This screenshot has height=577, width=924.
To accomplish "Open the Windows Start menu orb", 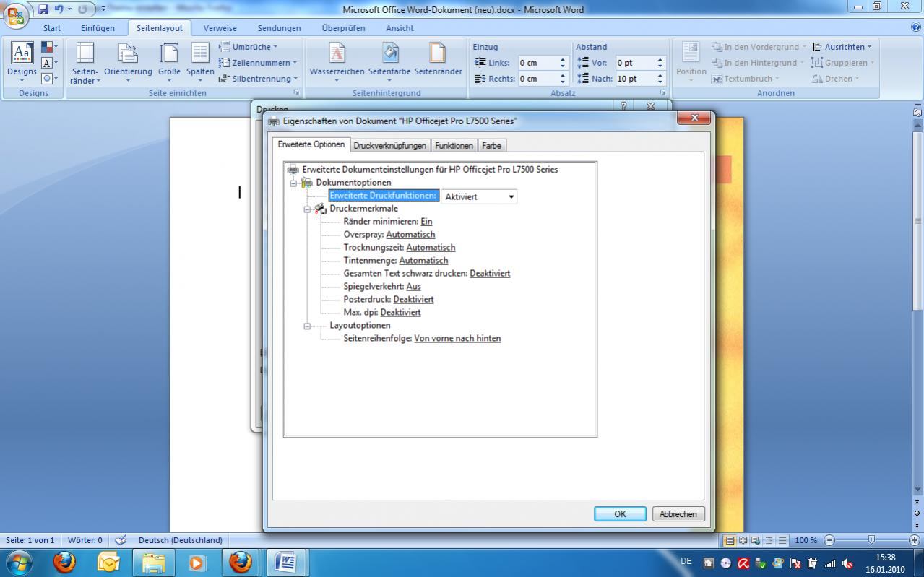I will click(19, 562).
